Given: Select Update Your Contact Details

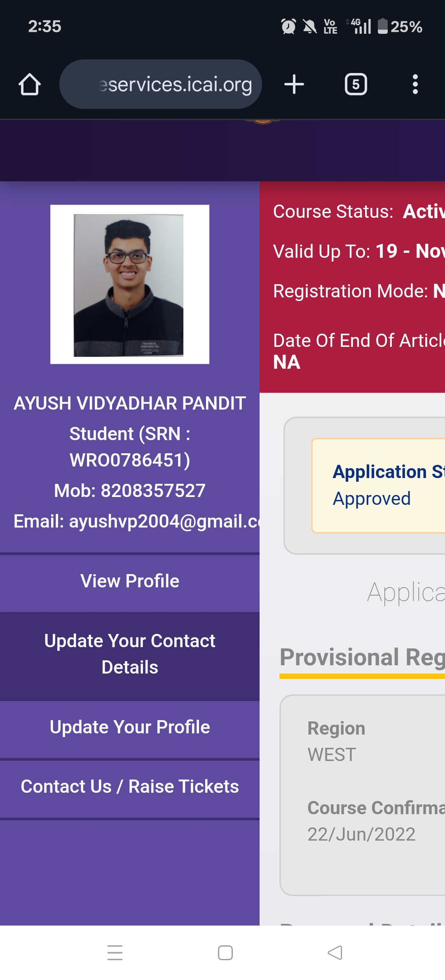Looking at the screenshot, I should point(130,654).
